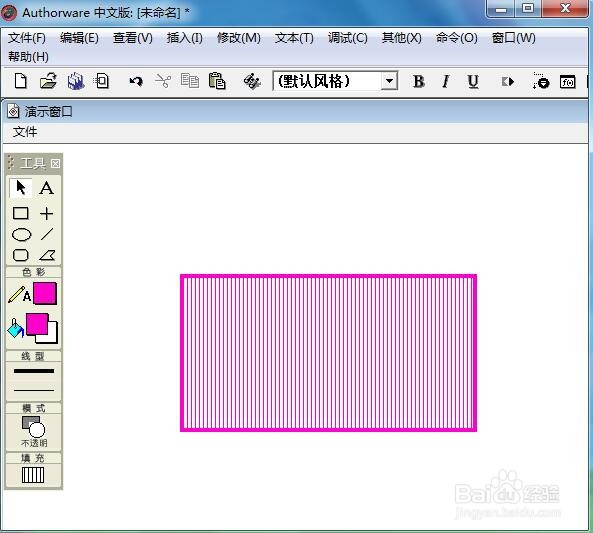The height and width of the screenshot is (533, 593).
Task: Minimize the Authorware window
Action: point(501,9)
